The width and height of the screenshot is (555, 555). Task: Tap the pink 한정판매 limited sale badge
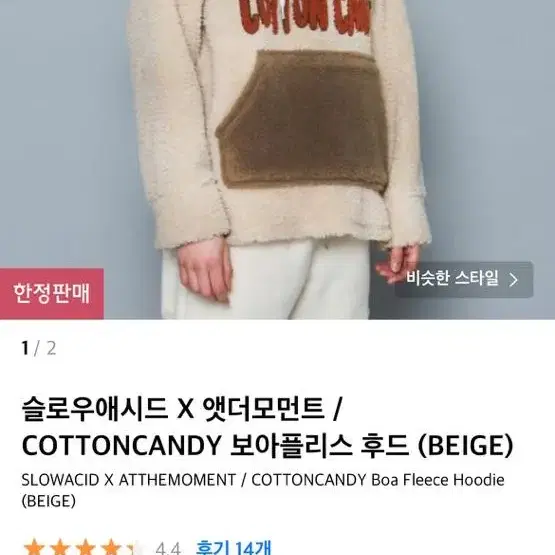pyautogui.click(x=52, y=293)
